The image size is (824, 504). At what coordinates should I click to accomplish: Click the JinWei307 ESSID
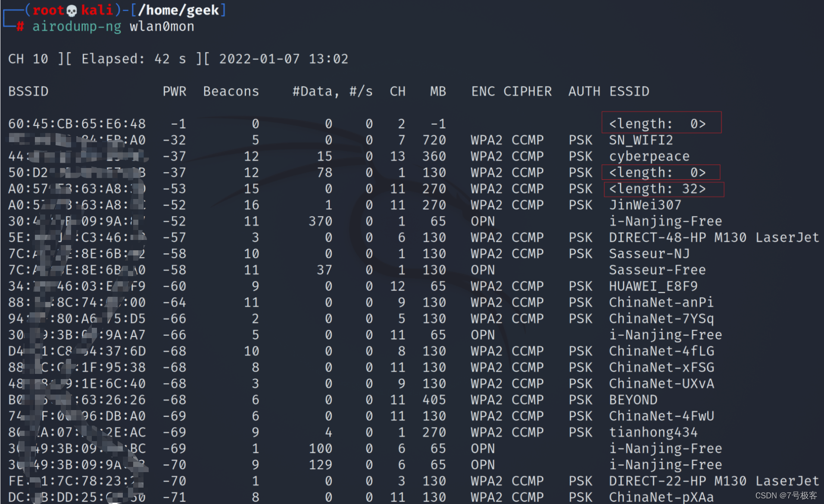(645, 205)
